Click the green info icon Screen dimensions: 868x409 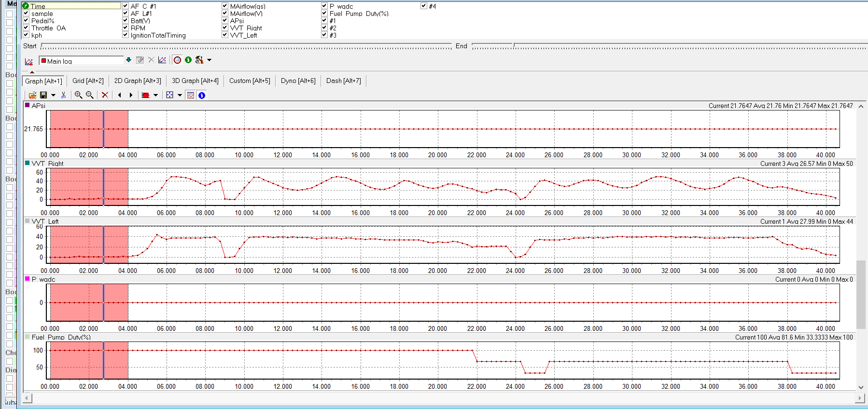click(x=188, y=60)
